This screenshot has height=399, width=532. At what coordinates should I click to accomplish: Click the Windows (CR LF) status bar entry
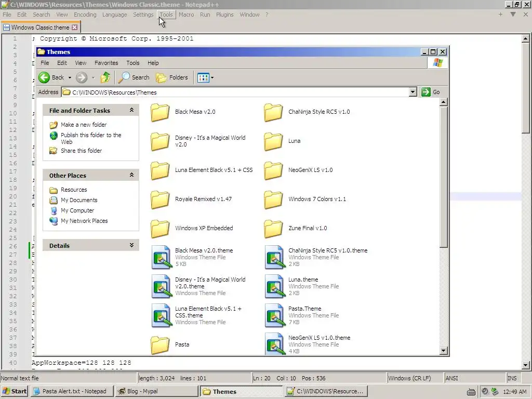point(414,378)
